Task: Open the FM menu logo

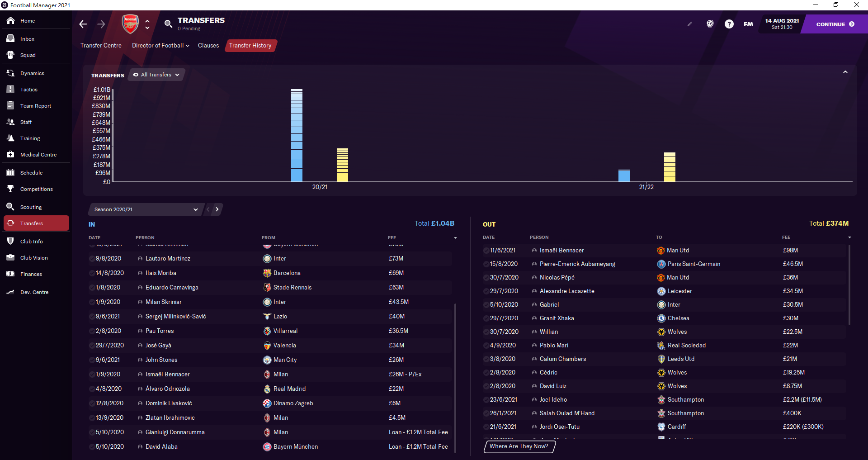Action: (x=749, y=24)
